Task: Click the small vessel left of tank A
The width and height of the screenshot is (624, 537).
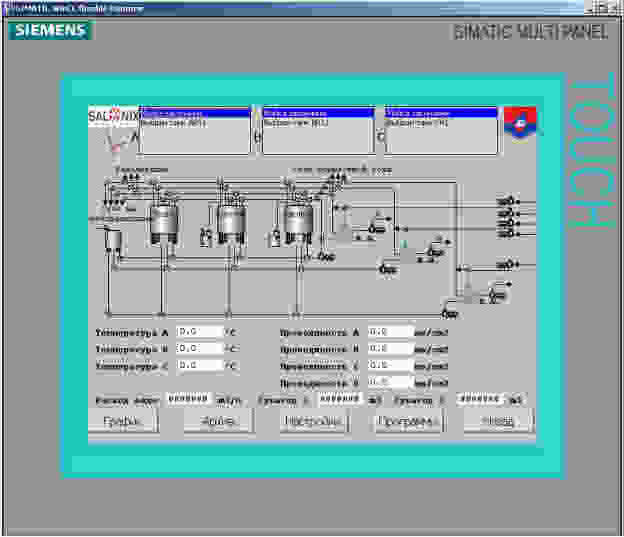Action: [x=113, y=240]
